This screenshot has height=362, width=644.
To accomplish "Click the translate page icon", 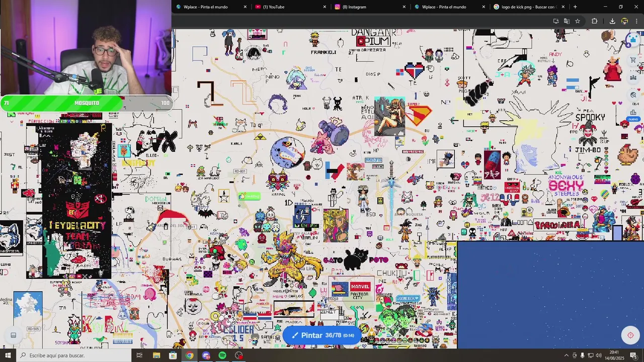I will [567, 21].
